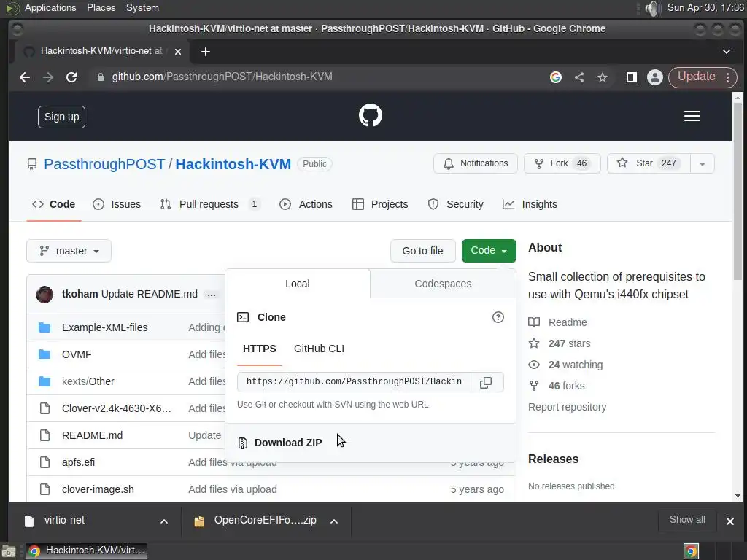
Task: Expand the Star lists dropdown arrow
Action: [702, 164]
